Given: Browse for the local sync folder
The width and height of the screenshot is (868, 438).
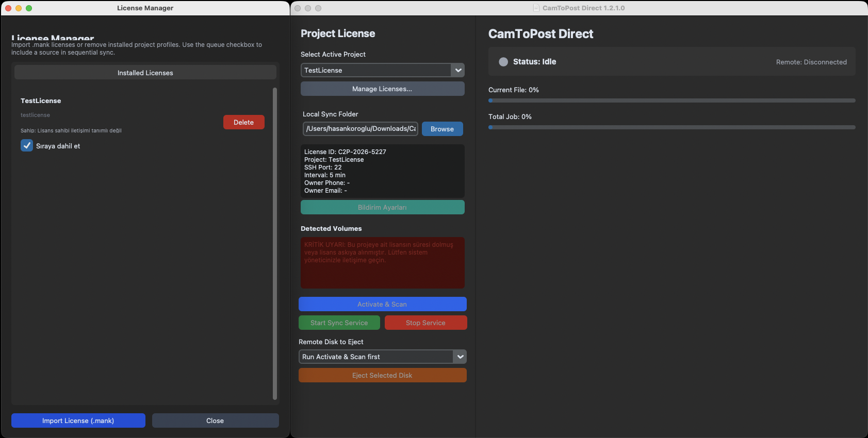Looking at the screenshot, I should click(x=443, y=129).
